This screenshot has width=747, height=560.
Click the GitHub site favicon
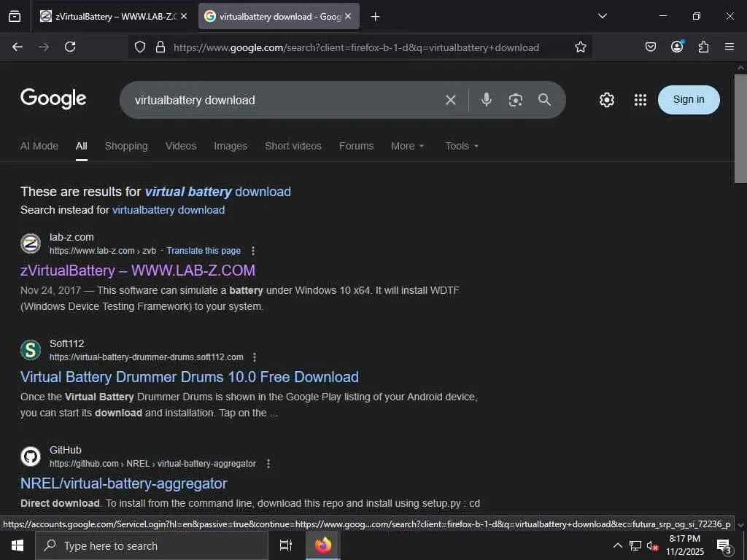31,456
